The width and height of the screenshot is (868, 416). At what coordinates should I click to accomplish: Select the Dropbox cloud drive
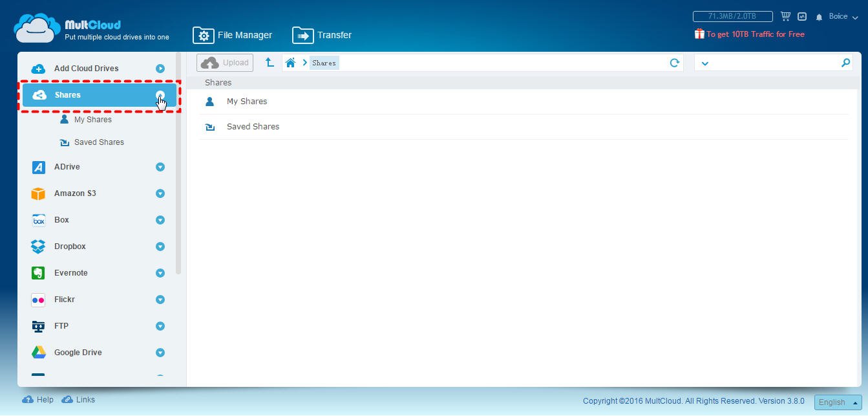tap(69, 246)
